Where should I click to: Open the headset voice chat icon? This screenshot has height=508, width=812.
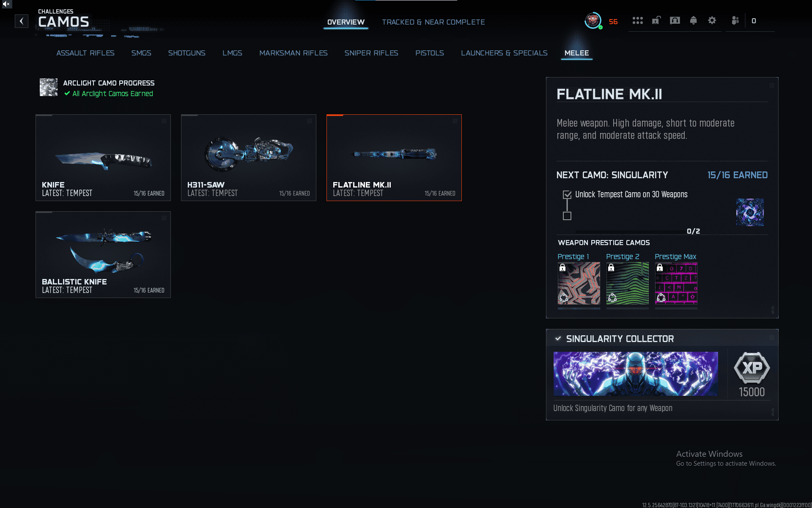tap(675, 20)
